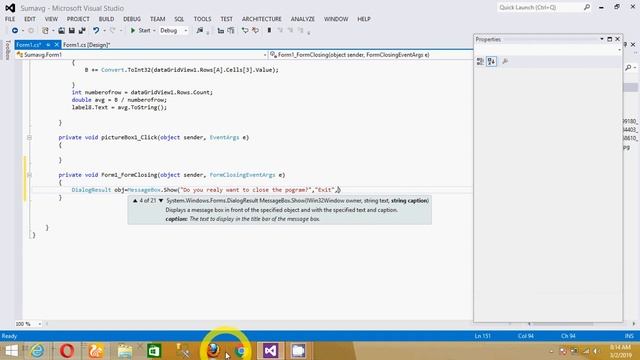Open the Start button dropdown arrow
The width and height of the screenshot is (640, 360).
pos(154,31)
